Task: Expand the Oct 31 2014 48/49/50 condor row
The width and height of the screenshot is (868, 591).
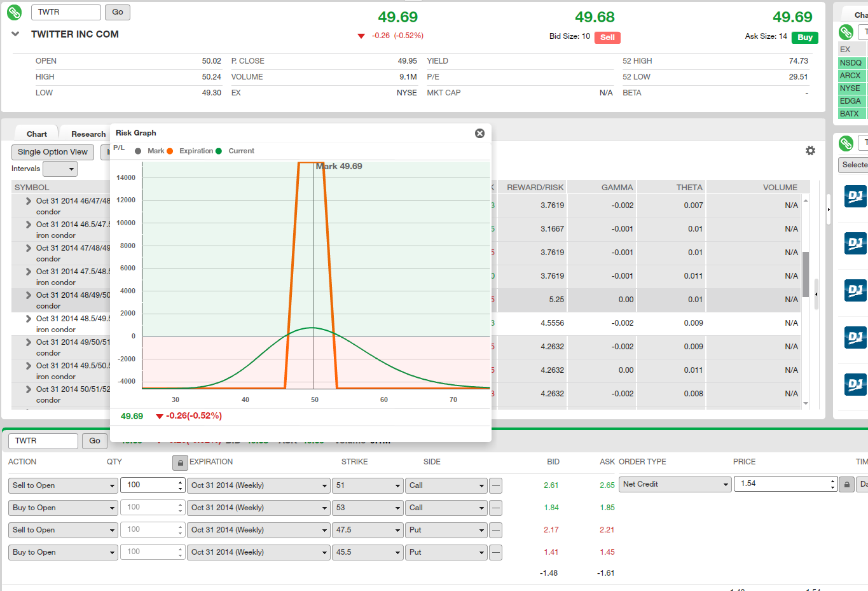Action: pyautogui.click(x=29, y=295)
